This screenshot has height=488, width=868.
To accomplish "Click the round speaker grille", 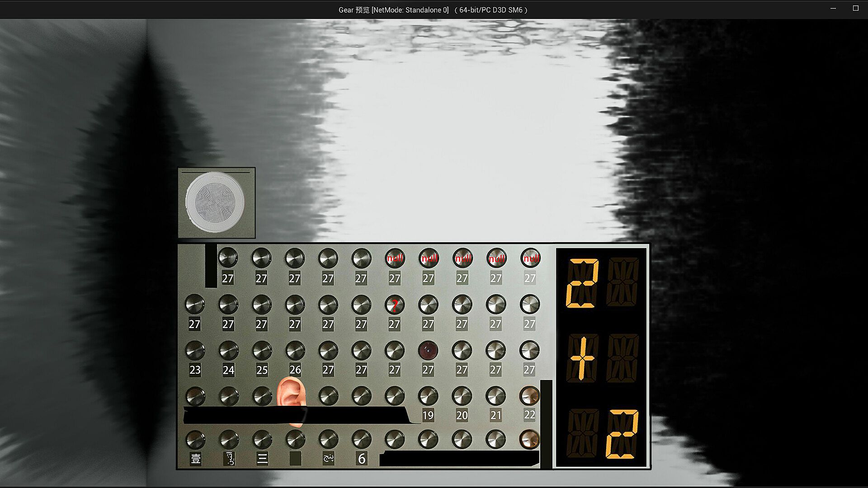I will tap(216, 202).
